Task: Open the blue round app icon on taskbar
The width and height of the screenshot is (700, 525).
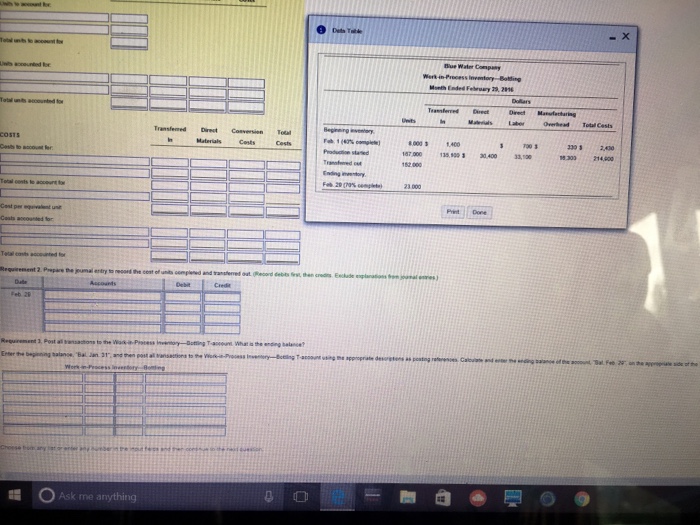Action: 547,498
